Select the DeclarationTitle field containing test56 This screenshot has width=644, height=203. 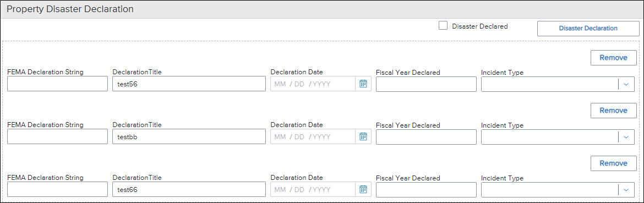[x=189, y=84]
